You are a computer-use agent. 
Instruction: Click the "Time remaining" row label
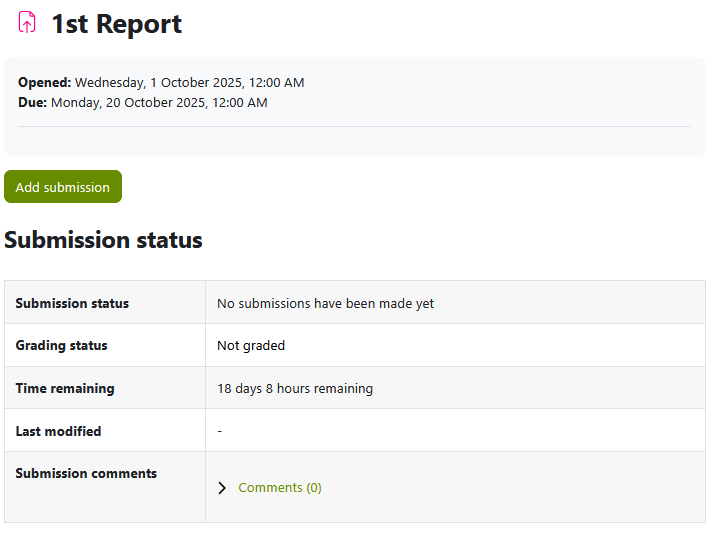tap(65, 388)
